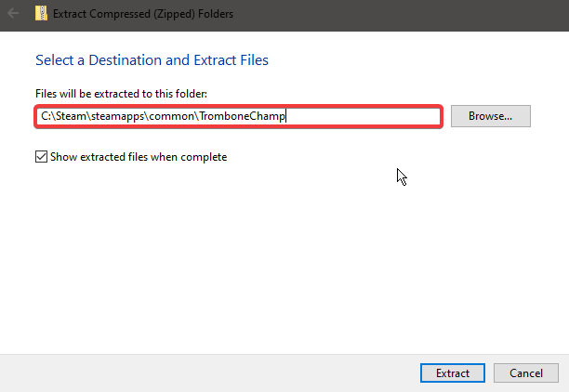The height and width of the screenshot is (392, 569).
Task: Untick the Show extracted files checkbox box
Action: point(41,157)
